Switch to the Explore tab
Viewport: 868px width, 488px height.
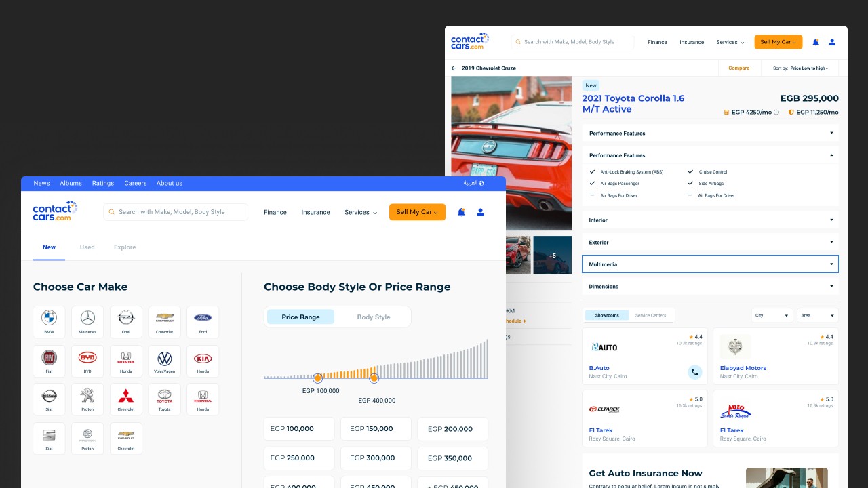(x=125, y=247)
